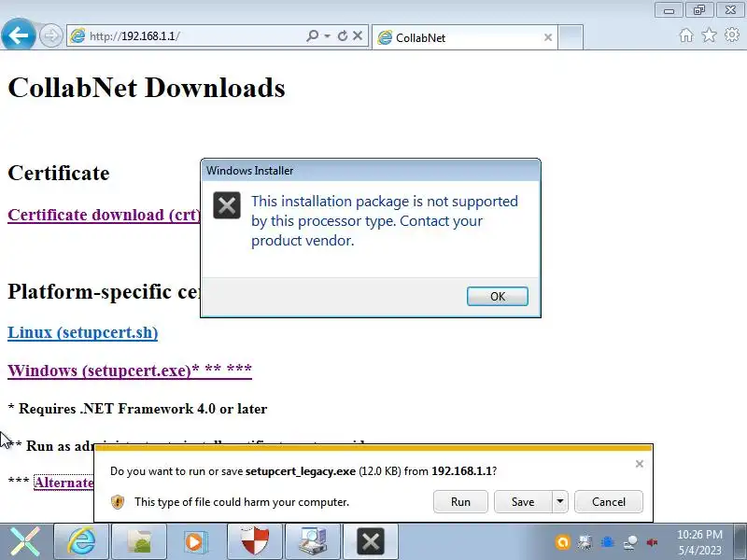
Task: Minimize the browser window
Action: (669, 10)
